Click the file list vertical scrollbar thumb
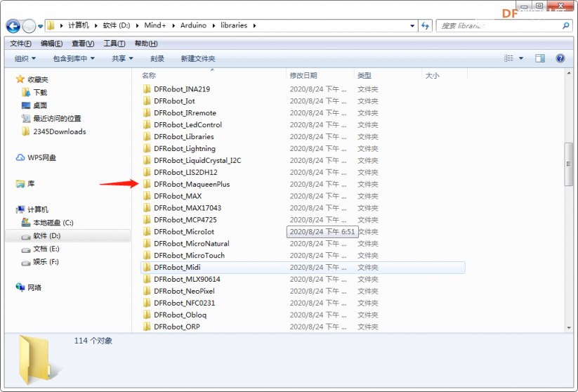Viewport: 578px width, 392px height. click(x=568, y=164)
